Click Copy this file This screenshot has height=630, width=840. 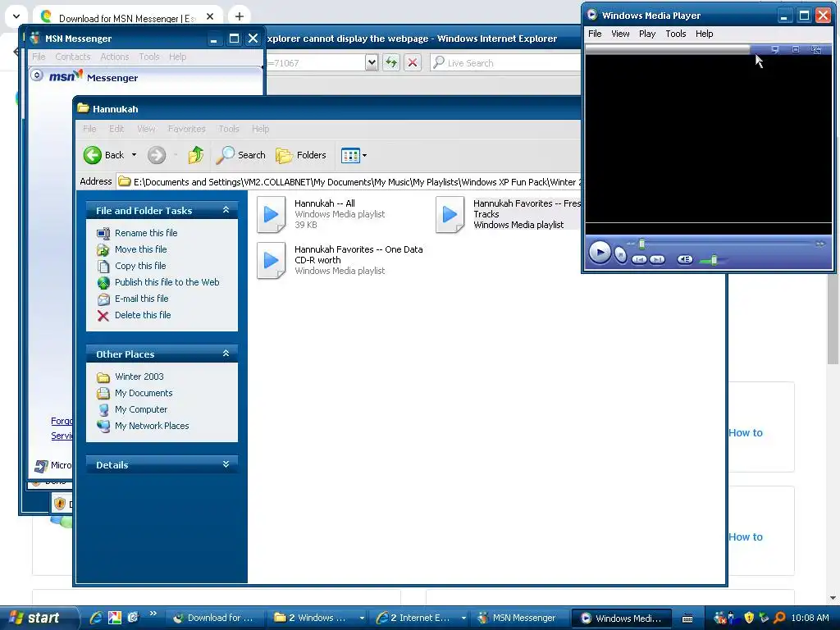(x=139, y=266)
